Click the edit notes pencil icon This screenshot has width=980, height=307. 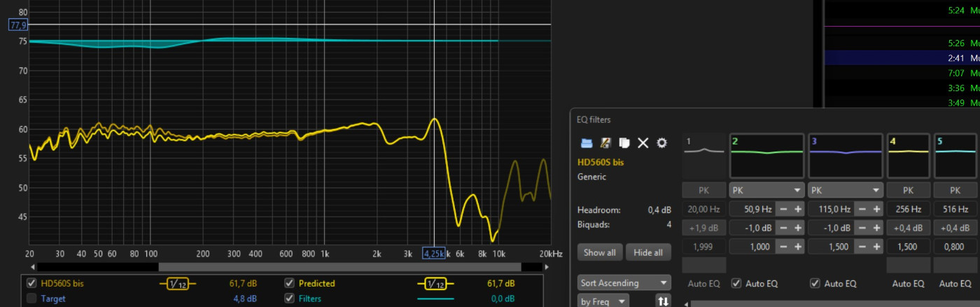pos(605,143)
